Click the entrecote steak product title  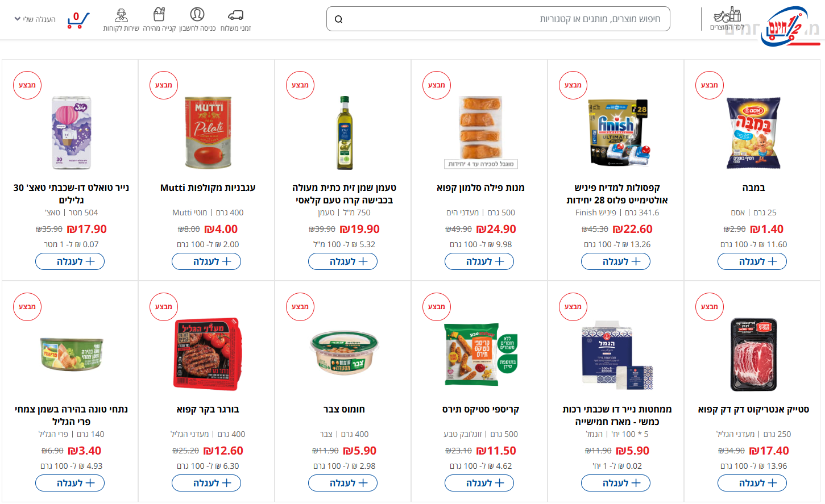753,409
